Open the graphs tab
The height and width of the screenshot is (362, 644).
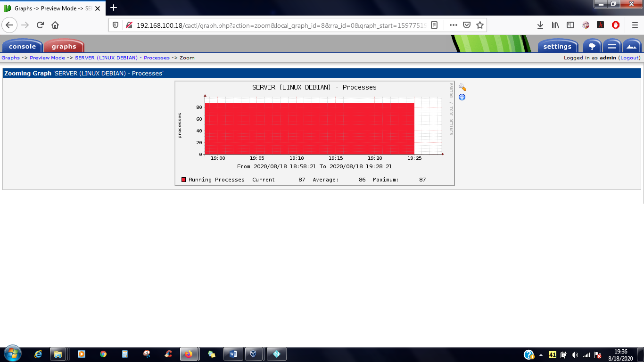64,46
